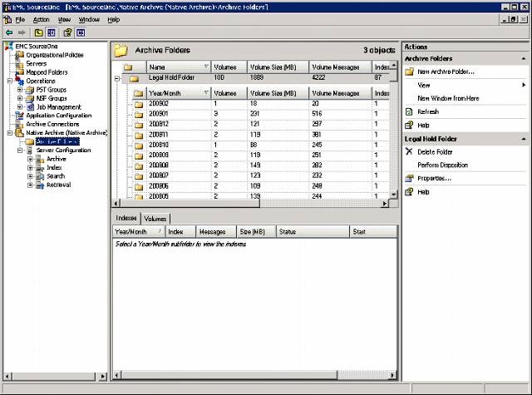Click the Archive Connections tree icon
The image size is (532, 395).
[20, 124]
